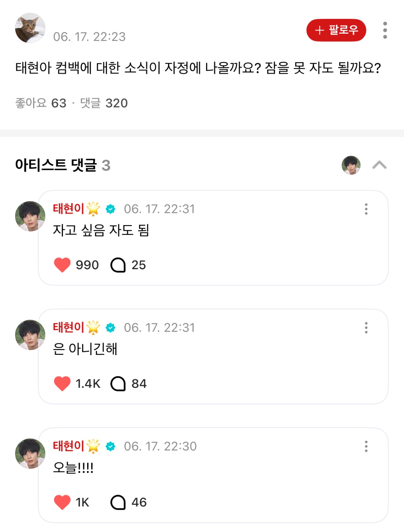Like the '은 아니긴해' comment
The height and width of the screenshot is (532, 404).
coord(62,383)
